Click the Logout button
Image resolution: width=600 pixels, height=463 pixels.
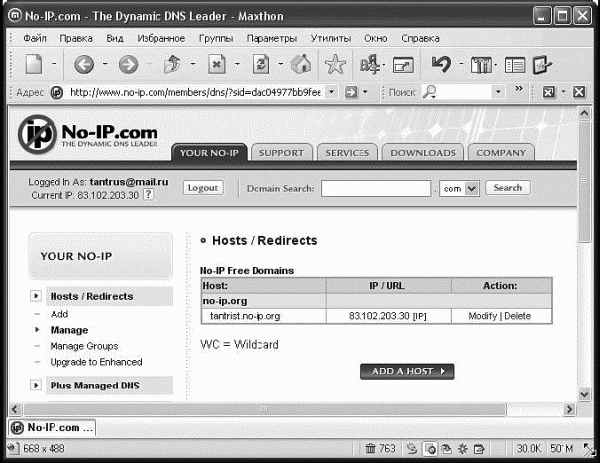click(x=203, y=188)
